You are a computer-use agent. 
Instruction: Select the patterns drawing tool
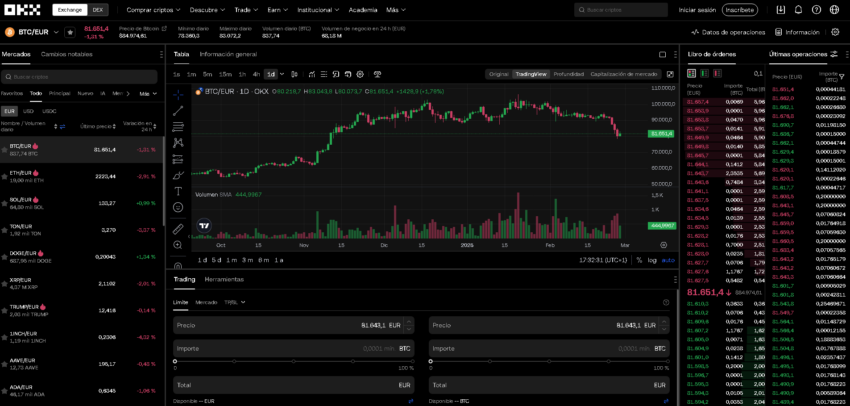click(x=178, y=143)
